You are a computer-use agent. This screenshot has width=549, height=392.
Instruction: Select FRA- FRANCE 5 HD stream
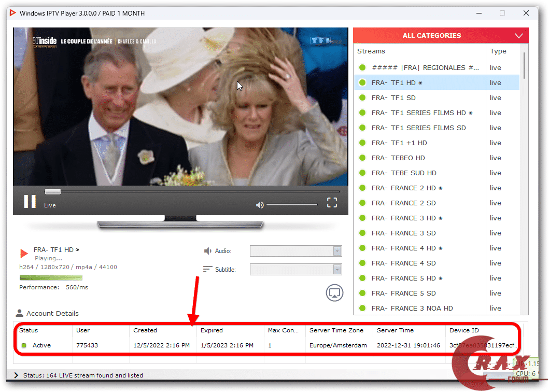click(437, 278)
